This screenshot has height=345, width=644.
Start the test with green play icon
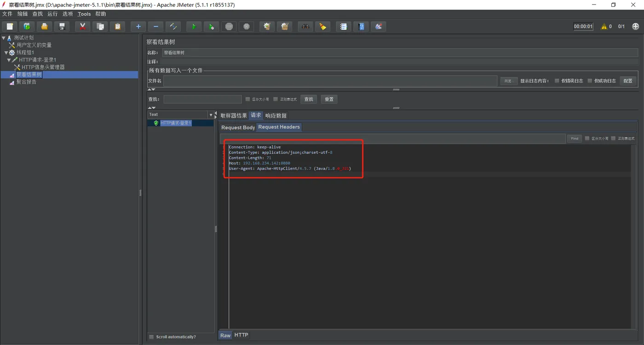click(194, 27)
